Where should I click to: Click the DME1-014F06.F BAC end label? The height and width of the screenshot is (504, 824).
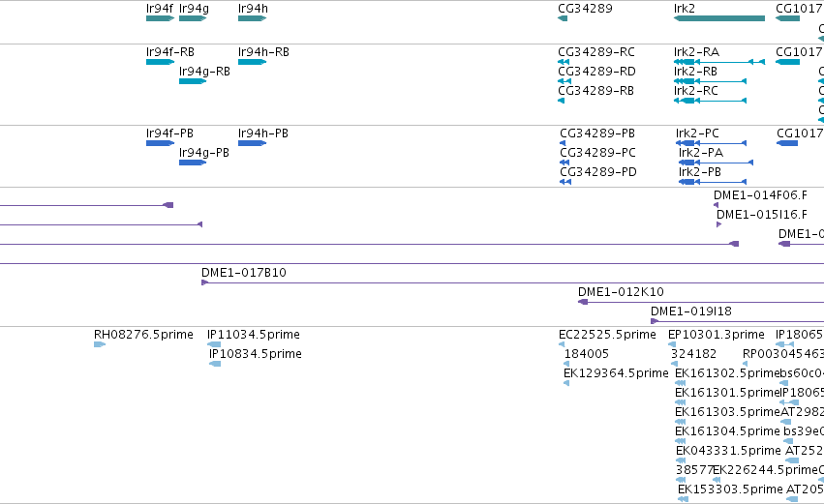pos(760,195)
